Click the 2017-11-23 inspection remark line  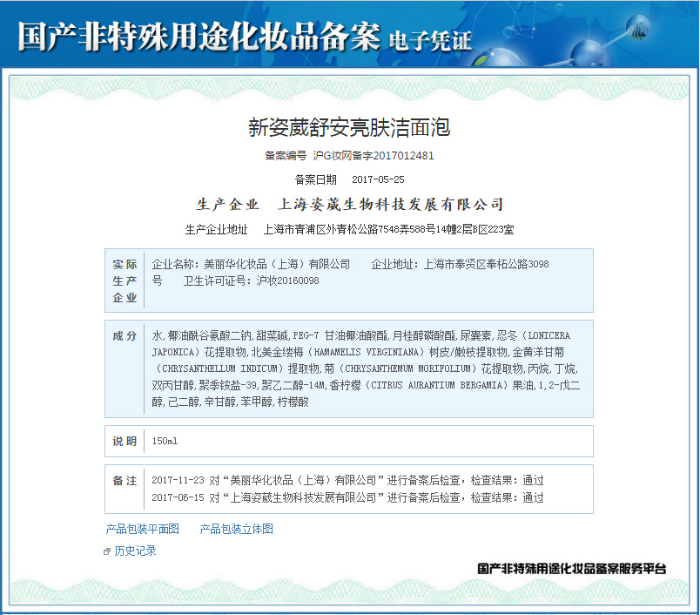click(x=347, y=480)
